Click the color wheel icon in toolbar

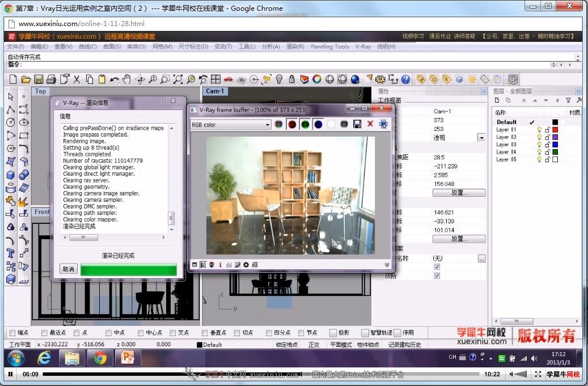(x=317, y=79)
